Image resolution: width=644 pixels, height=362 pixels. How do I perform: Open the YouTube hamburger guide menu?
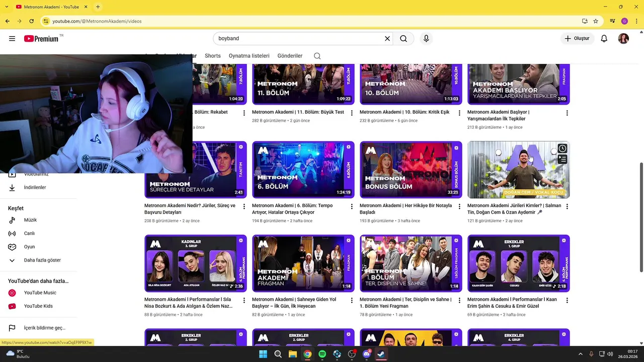pyautogui.click(x=12, y=39)
